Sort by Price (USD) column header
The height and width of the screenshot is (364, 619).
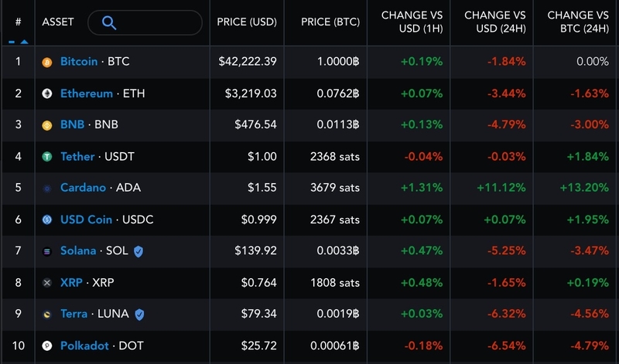point(247,22)
